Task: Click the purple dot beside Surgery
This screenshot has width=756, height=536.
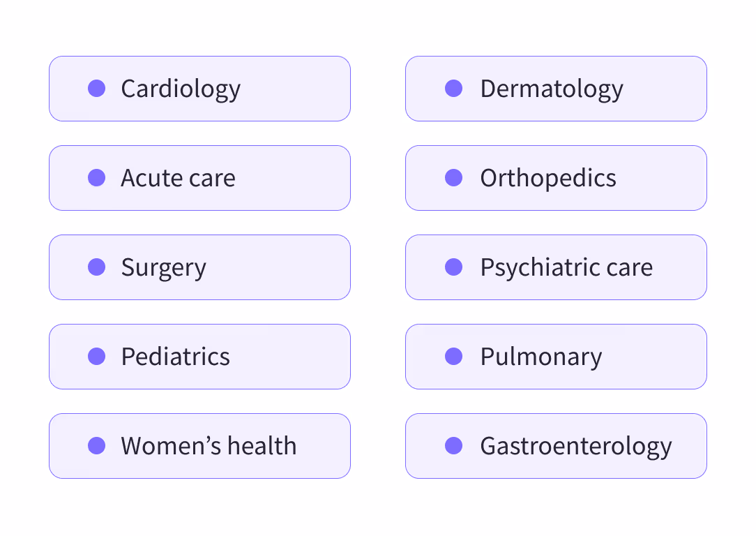Action: coord(97,267)
